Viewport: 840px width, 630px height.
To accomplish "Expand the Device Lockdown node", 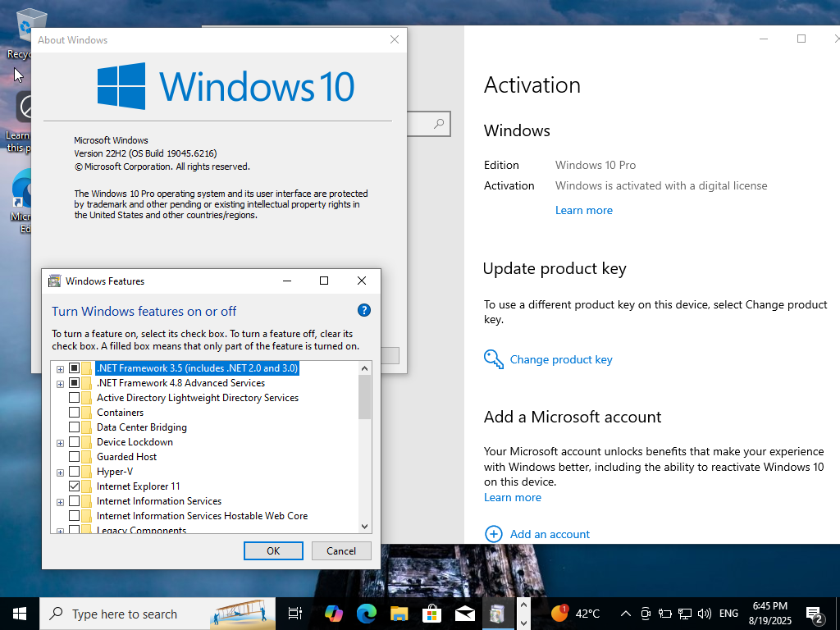I will [x=60, y=443].
